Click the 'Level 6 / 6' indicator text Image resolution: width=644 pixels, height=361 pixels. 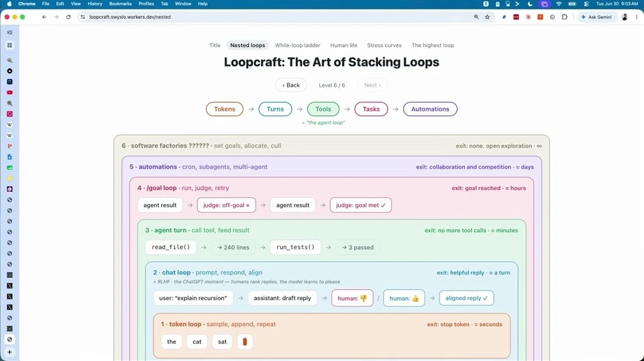[x=332, y=85]
